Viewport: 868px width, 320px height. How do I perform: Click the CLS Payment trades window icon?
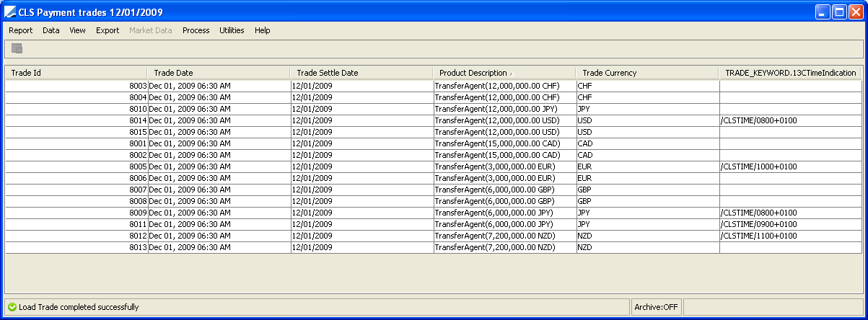10,12
